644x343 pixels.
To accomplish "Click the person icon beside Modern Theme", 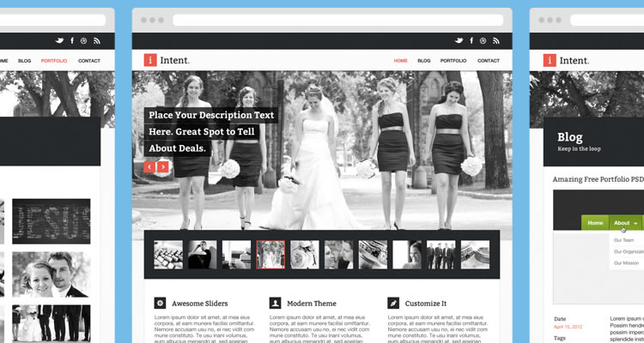I will [x=275, y=303].
